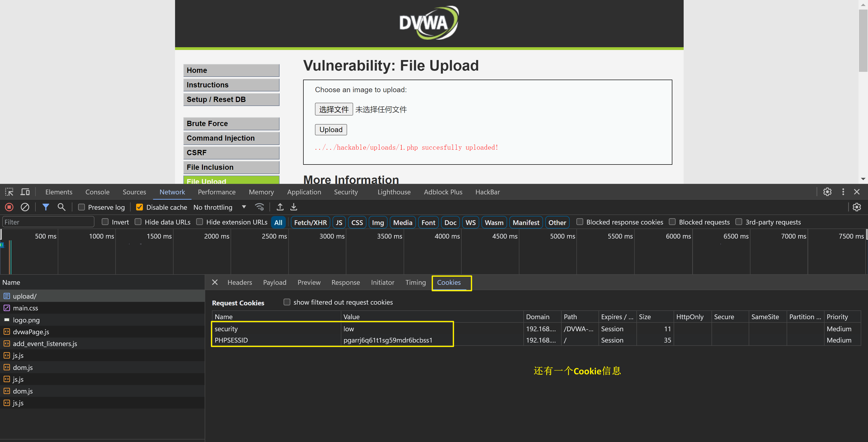Uncheck the Disable cache checkbox
Screen dimensions: 868x442
click(139, 207)
